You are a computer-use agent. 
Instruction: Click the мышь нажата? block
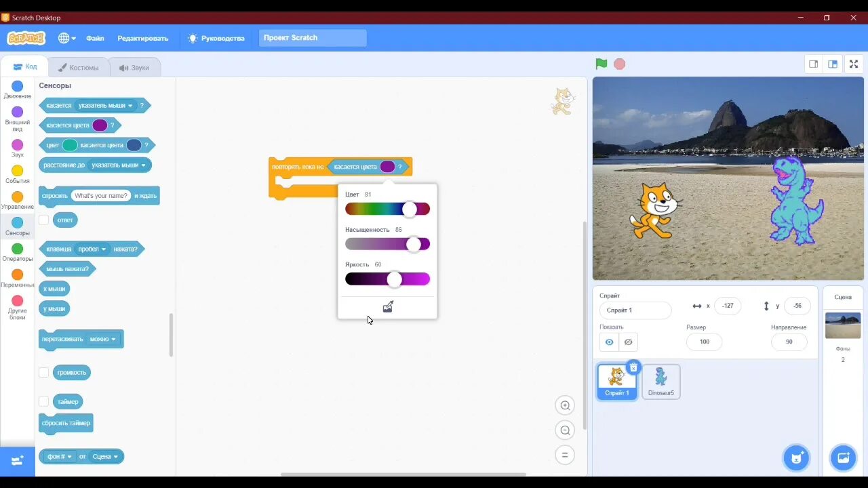(67, 269)
